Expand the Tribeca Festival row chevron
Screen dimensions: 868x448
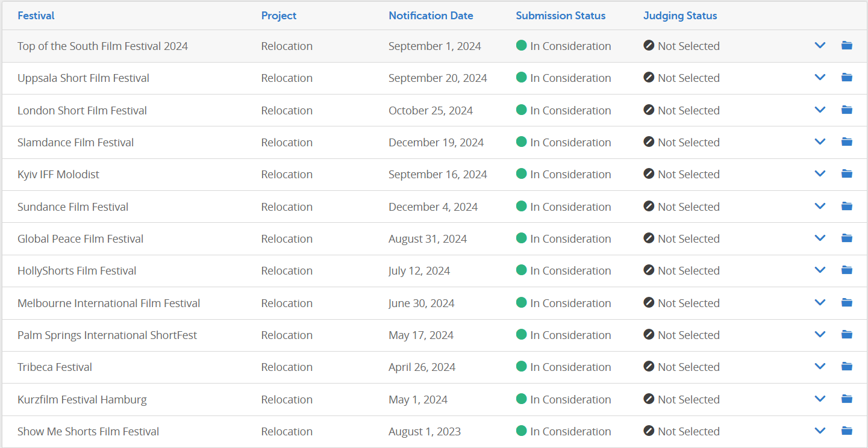click(x=820, y=366)
